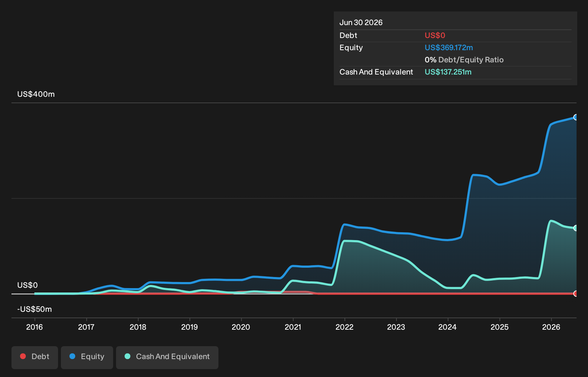Click the red US$0 debt value

pos(435,35)
